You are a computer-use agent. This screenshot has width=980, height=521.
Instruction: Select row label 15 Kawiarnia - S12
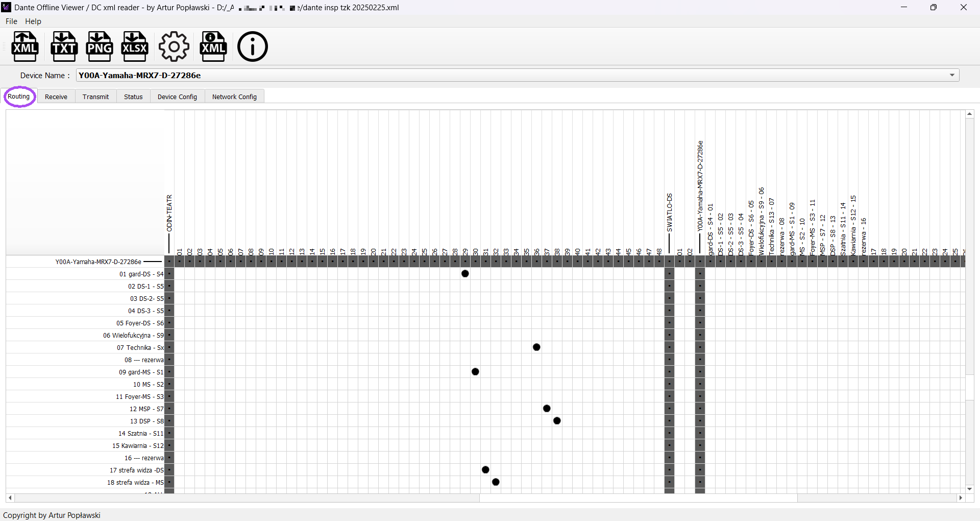(138, 446)
